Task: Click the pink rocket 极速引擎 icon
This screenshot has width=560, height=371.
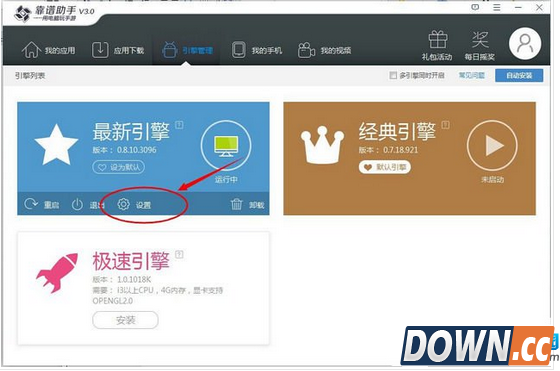Action: pos(57,273)
